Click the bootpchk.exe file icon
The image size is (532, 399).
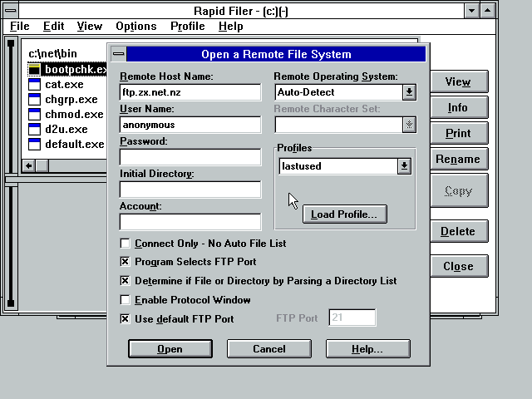point(34,70)
